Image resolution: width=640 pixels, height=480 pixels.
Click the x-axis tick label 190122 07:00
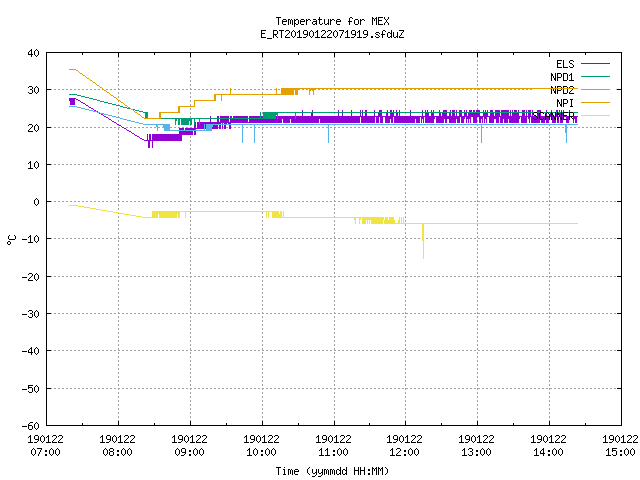coord(45,446)
